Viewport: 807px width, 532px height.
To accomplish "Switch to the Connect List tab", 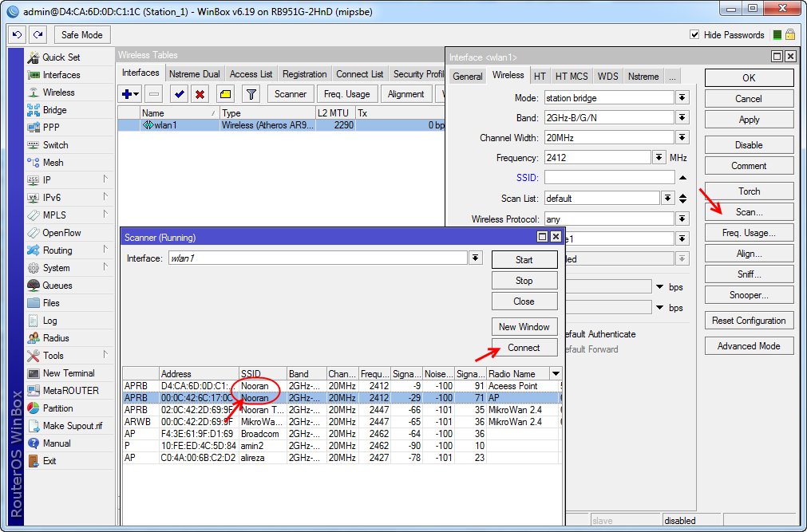I will [360, 74].
